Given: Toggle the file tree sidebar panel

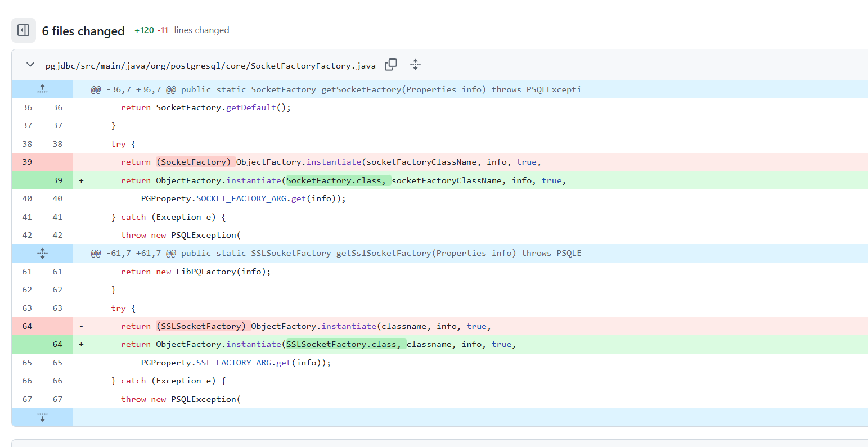Looking at the screenshot, I should (24, 30).
